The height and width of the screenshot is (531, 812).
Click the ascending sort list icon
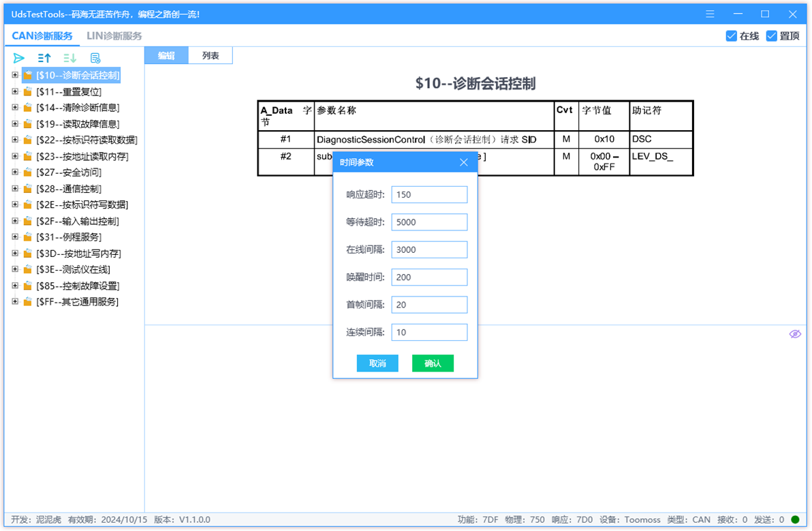(44, 58)
